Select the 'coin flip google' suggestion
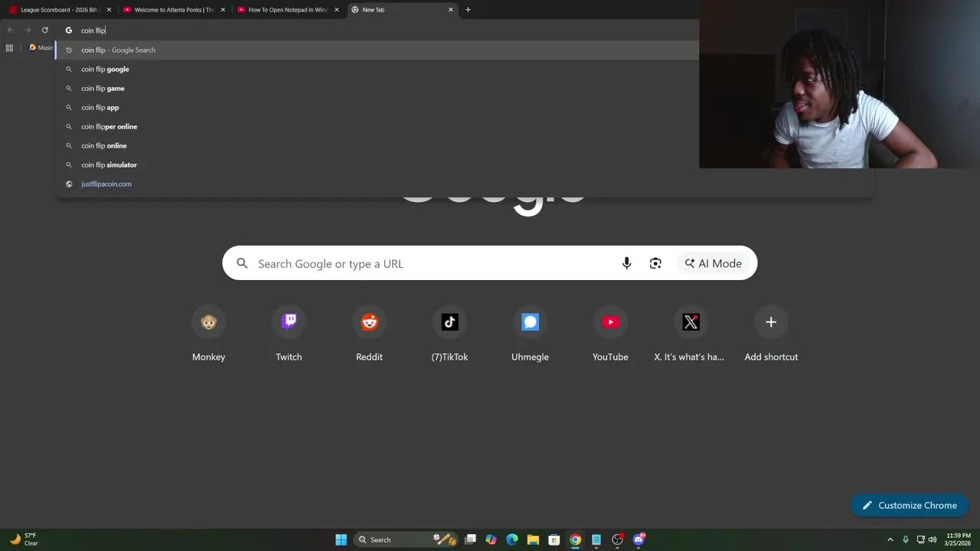The image size is (980, 551). [464, 69]
